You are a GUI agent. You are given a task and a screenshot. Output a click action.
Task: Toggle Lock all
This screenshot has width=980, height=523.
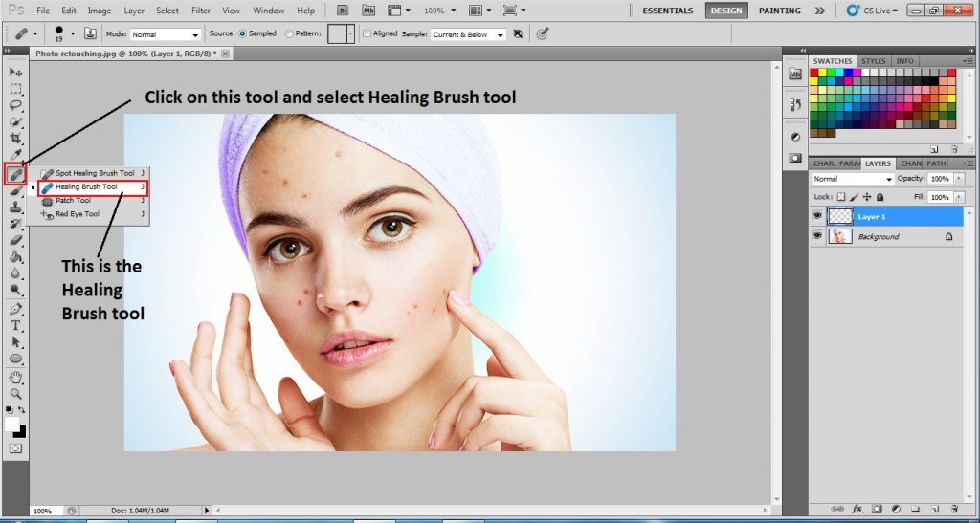(x=880, y=197)
